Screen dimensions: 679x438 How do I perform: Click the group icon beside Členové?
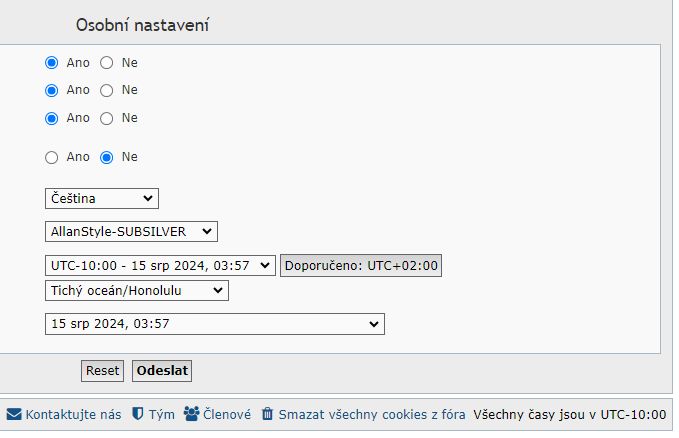[x=191, y=414]
